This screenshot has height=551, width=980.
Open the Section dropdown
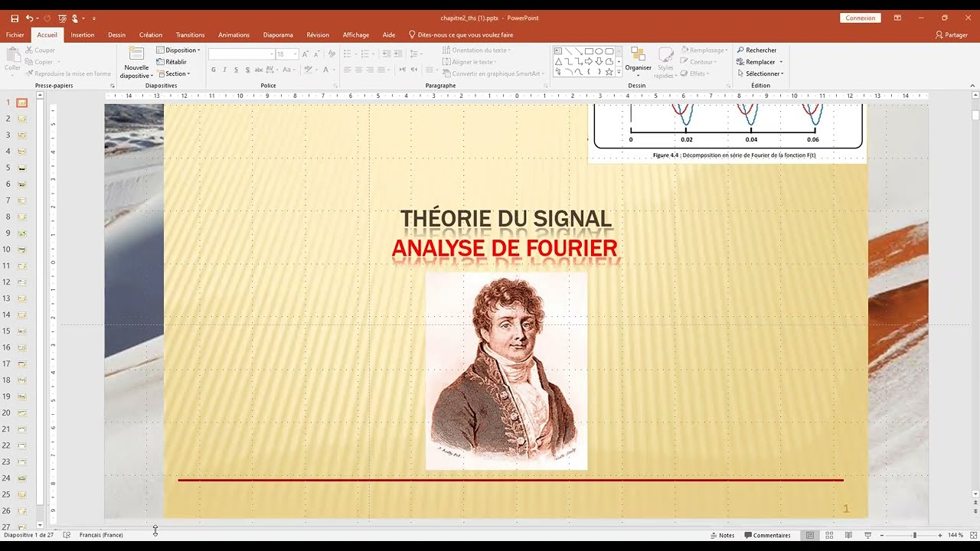click(173, 73)
